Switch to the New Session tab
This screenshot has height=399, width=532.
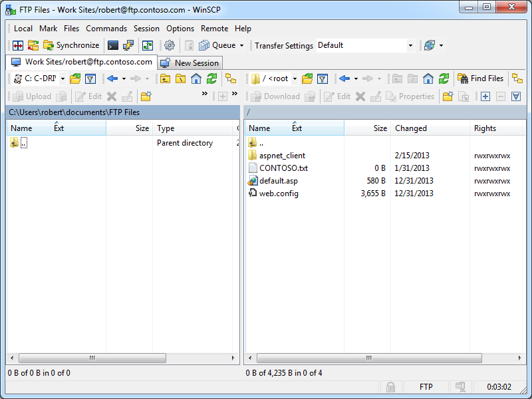point(191,63)
